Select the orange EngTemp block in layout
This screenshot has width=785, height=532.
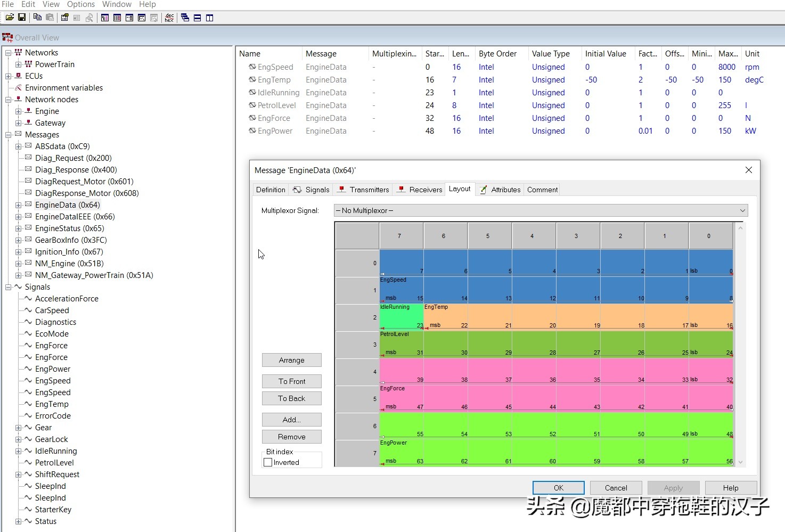[x=578, y=317]
